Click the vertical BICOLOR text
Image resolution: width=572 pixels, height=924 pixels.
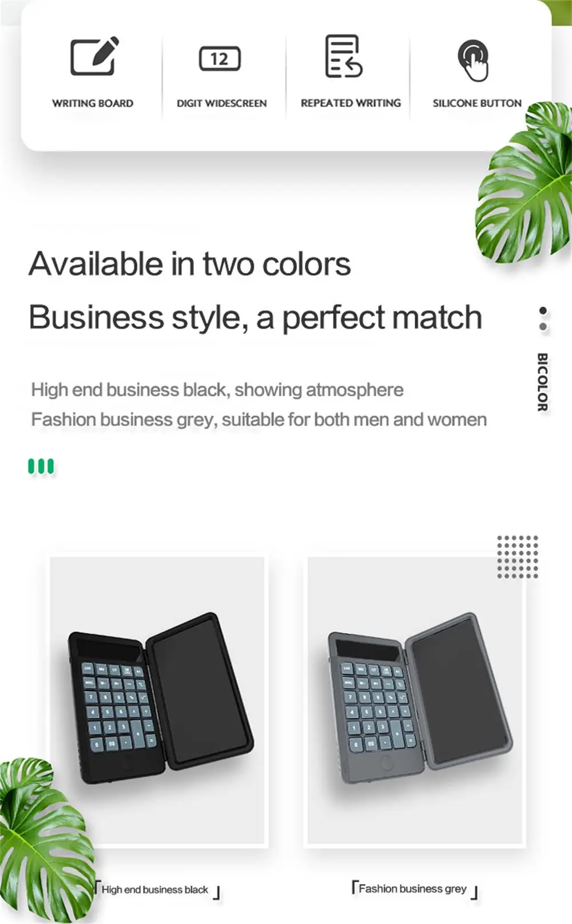(x=542, y=382)
